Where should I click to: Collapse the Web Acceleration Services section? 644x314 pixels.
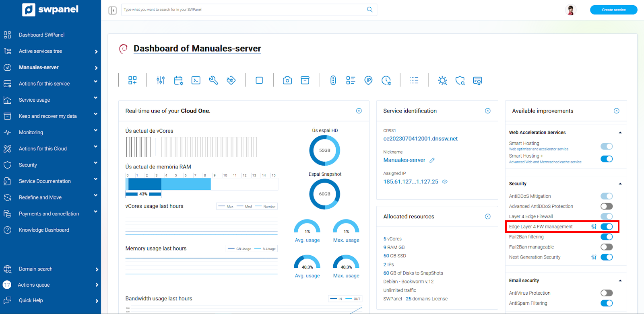tap(620, 133)
